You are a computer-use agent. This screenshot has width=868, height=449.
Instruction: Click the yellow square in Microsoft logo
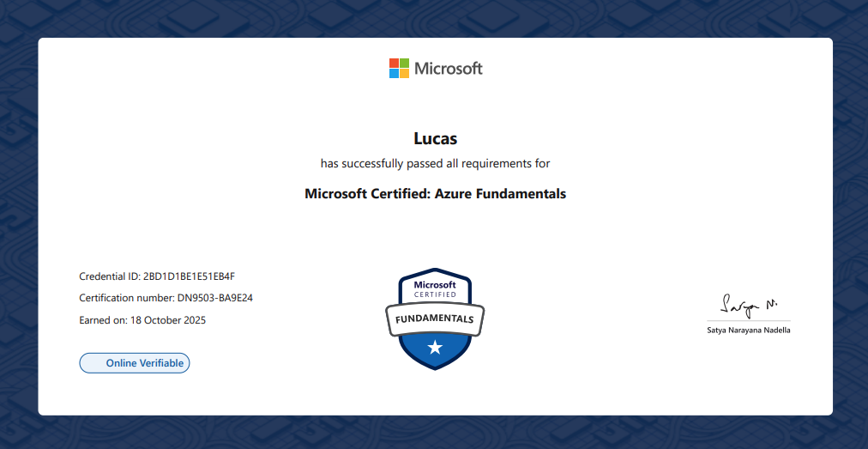pyautogui.click(x=405, y=74)
